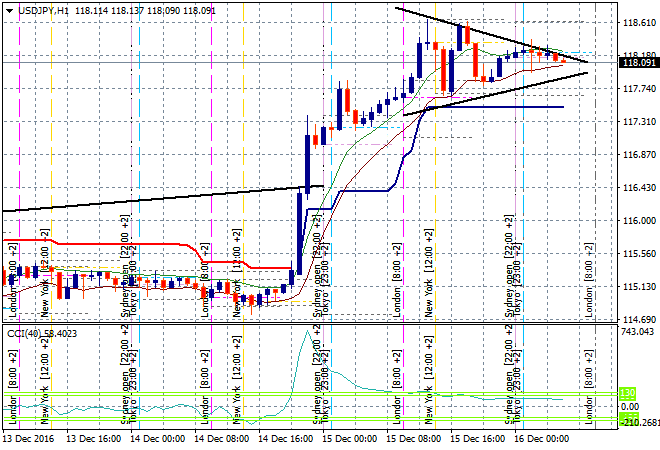This screenshot has width=660, height=450.
Task: Click the -210.2681 CCI scale value
Action: pyautogui.click(x=639, y=422)
